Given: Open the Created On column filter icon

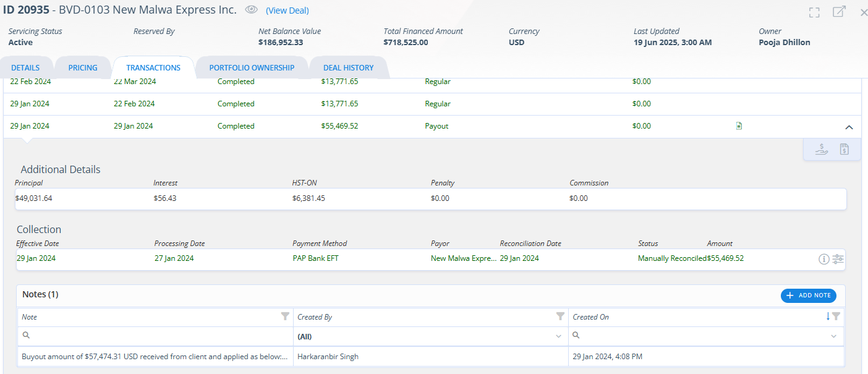Looking at the screenshot, I should [x=836, y=317].
